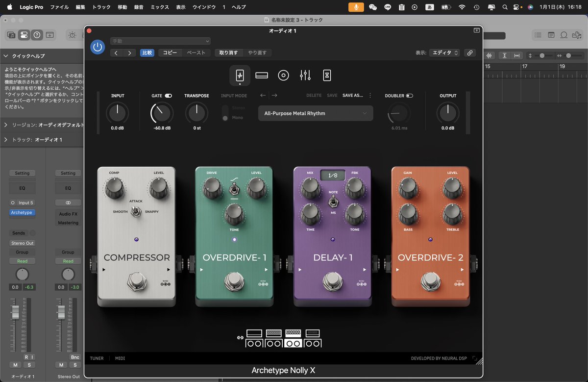Toggle the inspector button in Logic toolbar
Image resolution: width=588 pixels, height=382 pixels.
pyautogui.click(x=24, y=35)
